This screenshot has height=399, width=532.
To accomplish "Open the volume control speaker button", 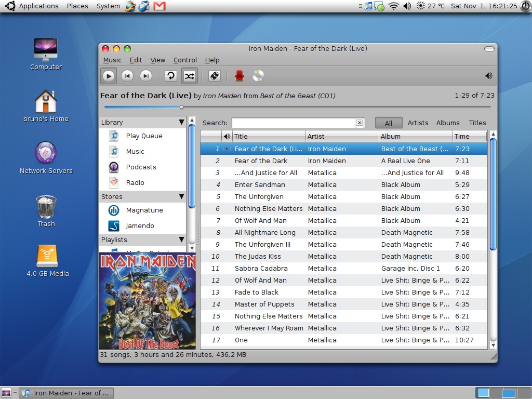I will [488, 76].
